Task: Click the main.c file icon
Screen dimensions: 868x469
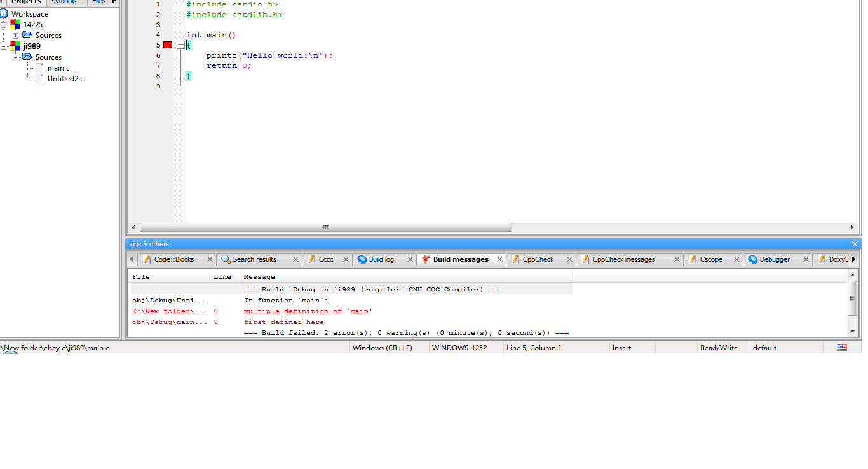Action: click(39, 68)
